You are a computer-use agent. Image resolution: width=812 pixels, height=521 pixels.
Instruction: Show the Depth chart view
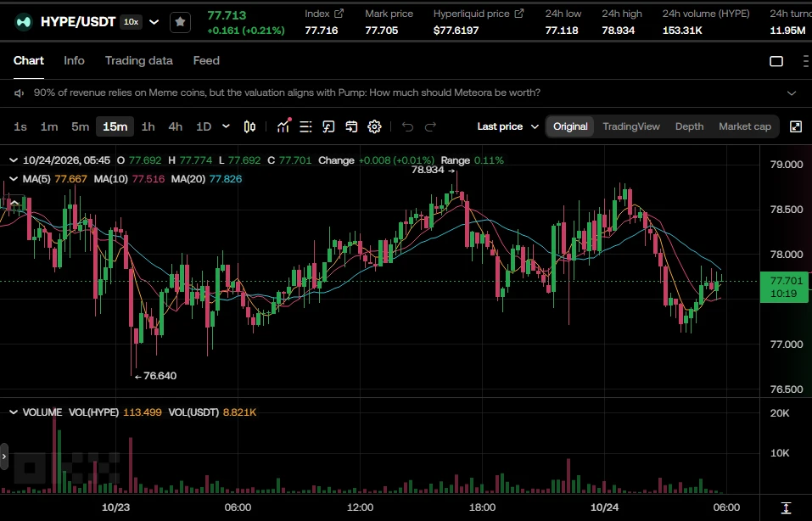pos(689,127)
